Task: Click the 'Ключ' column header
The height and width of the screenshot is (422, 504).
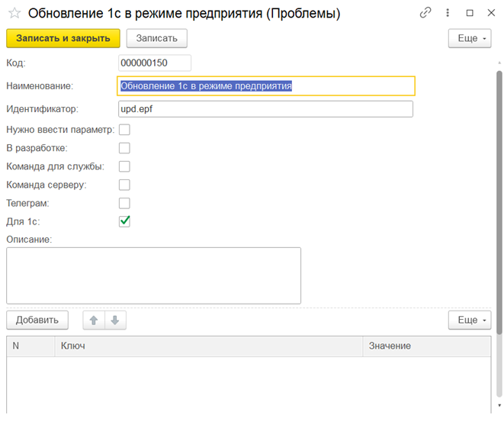Action: click(209, 346)
